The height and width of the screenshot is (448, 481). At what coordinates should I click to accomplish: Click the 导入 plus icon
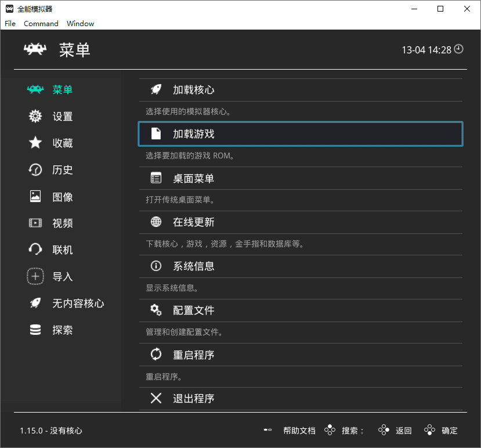[x=35, y=276]
